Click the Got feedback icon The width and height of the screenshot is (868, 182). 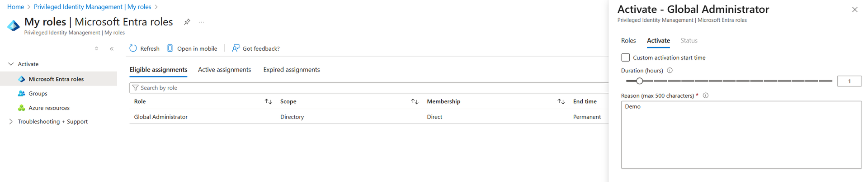coord(236,48)
